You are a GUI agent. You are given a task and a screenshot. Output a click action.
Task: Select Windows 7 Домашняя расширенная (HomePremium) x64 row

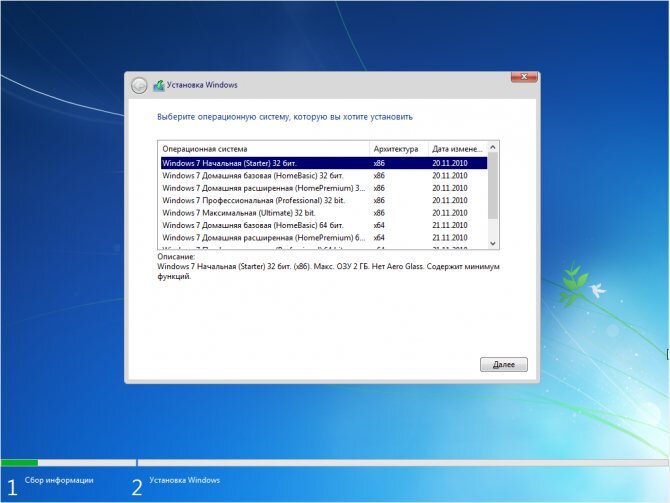pos(324,238)
